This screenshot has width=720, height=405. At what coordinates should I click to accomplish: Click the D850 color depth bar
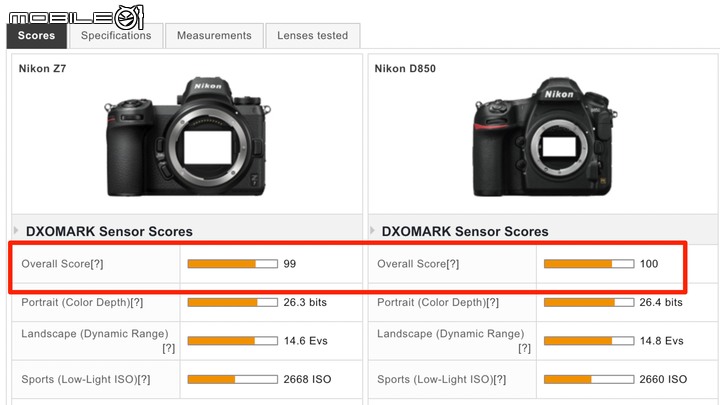[x=589, y=303]
